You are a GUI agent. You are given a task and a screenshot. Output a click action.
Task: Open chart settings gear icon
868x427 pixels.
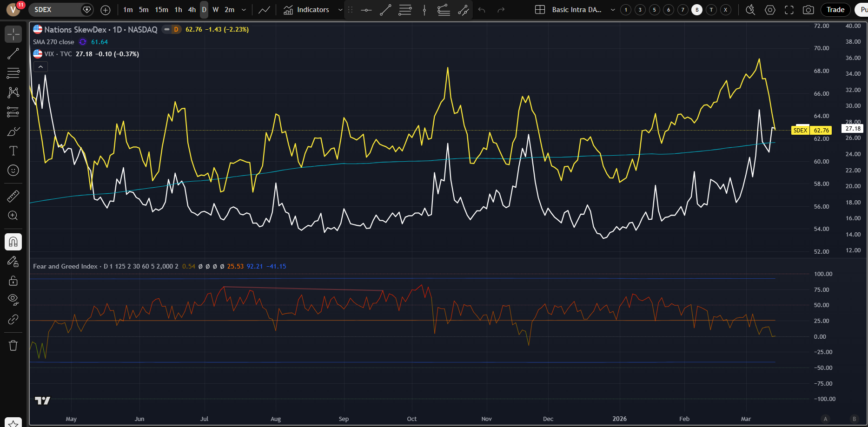coord(770,10)
